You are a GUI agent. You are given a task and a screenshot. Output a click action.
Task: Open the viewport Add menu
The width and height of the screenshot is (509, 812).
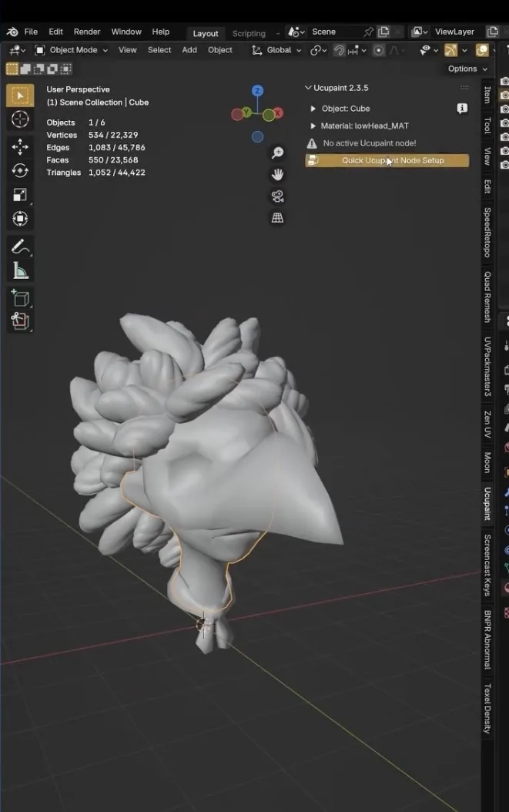[x=189, y=50]
